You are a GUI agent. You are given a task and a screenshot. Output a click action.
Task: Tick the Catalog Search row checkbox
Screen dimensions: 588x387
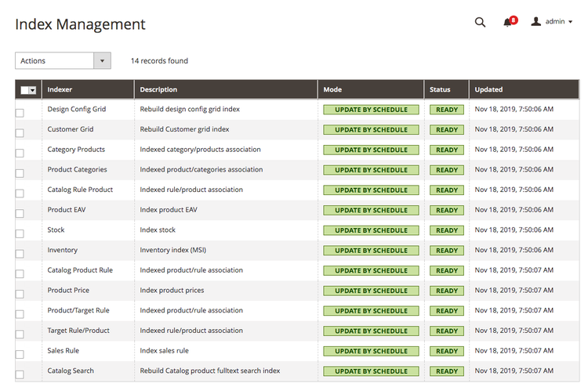tap(20, 374)
